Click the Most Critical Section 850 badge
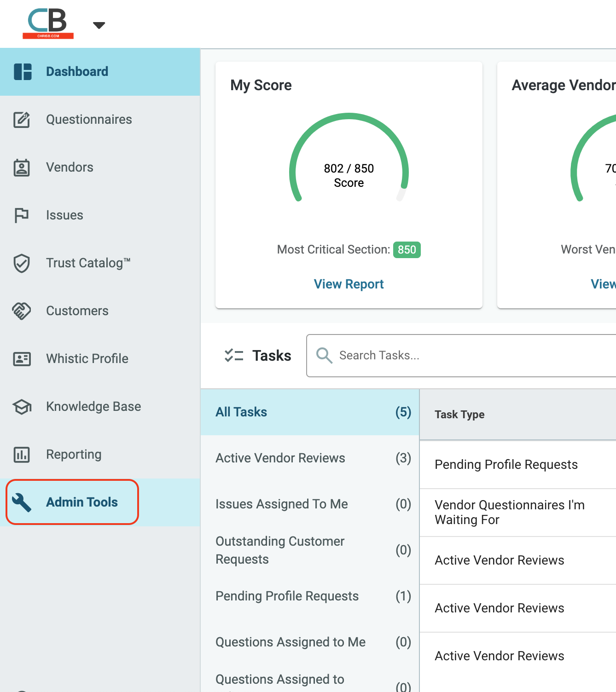Image resolution: width=616 pixels, height=692 pixels. [407, 250]
